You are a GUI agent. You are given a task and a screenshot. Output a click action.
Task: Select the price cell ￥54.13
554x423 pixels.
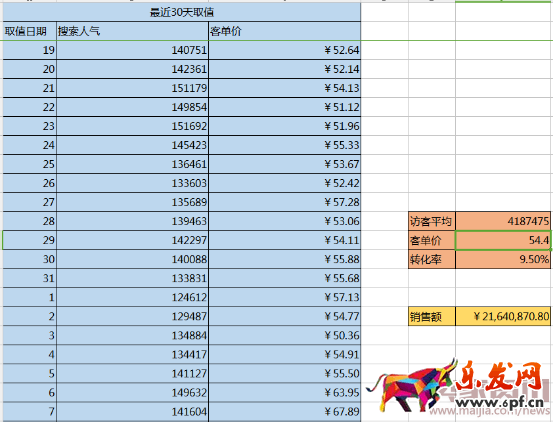[x=285, y=88]
